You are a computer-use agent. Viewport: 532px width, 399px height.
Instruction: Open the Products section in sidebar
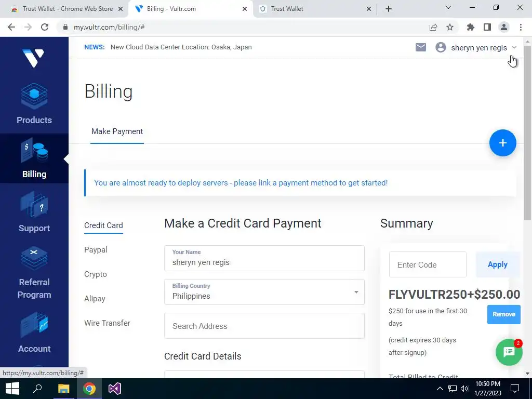(34, 104)
